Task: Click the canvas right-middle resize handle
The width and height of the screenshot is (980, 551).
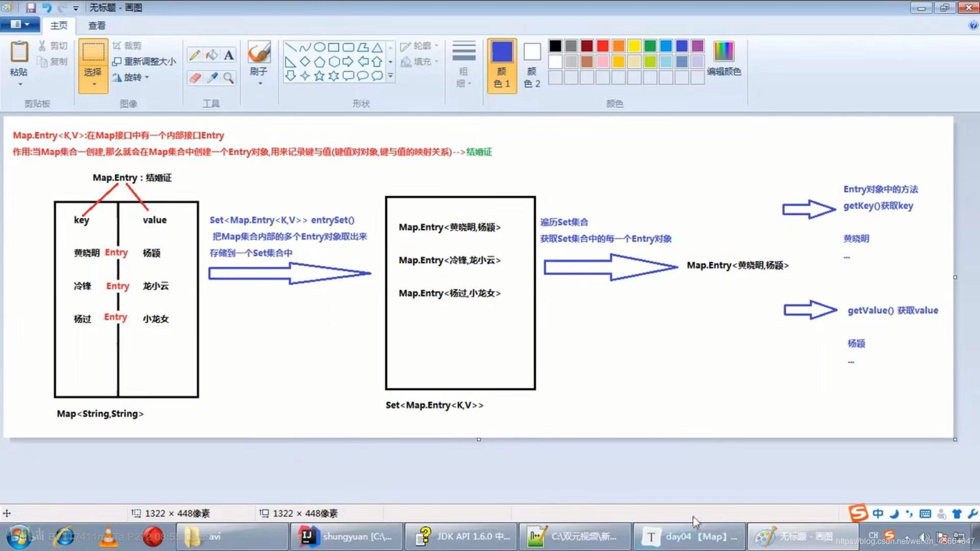Action: point(955,278)
